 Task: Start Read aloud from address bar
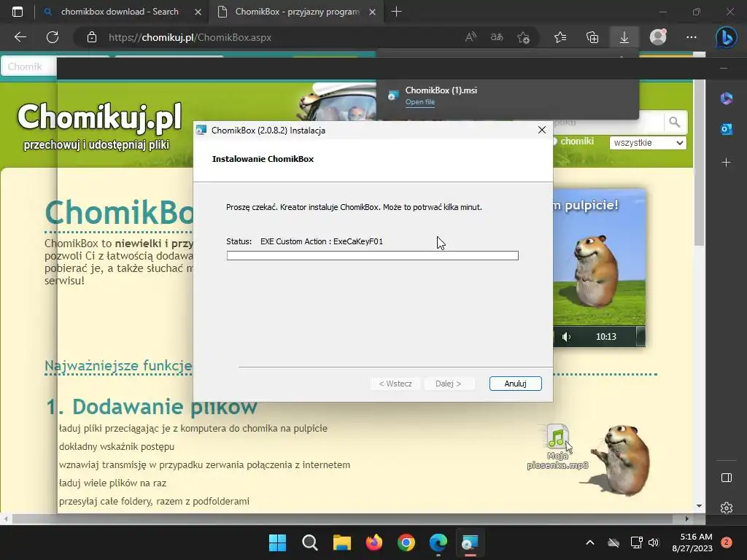[x=471, y=37]
